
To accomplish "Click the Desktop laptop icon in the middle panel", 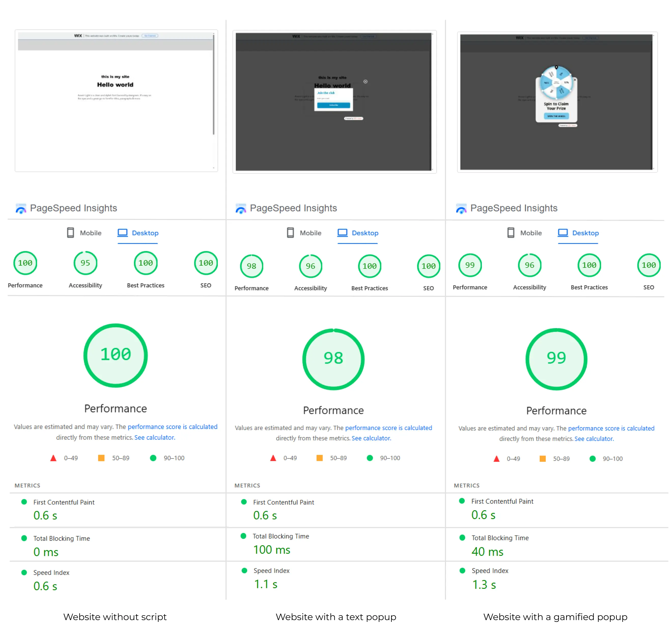I will tap(342, 233).
